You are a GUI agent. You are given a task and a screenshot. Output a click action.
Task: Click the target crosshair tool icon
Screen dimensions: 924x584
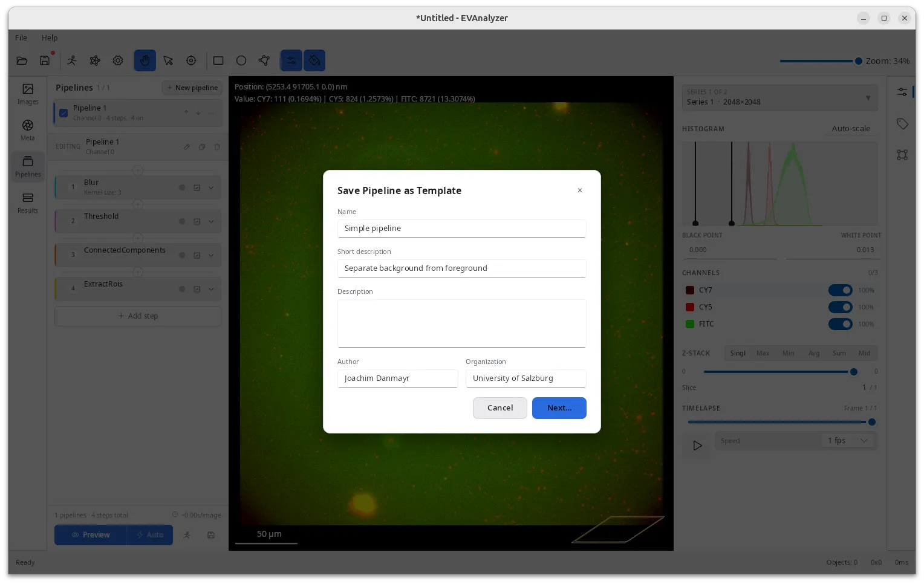(191, 60)
